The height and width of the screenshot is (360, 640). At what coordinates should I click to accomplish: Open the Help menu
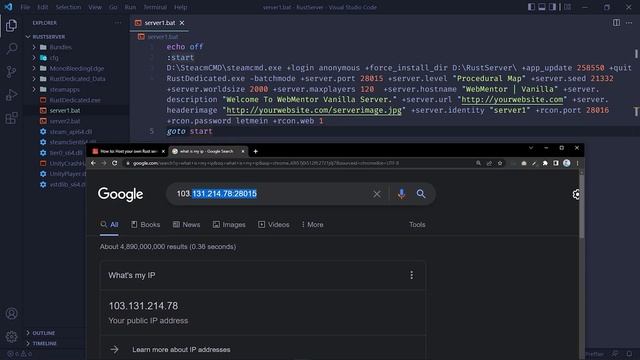pyautogui.click(x=180, y=7)
